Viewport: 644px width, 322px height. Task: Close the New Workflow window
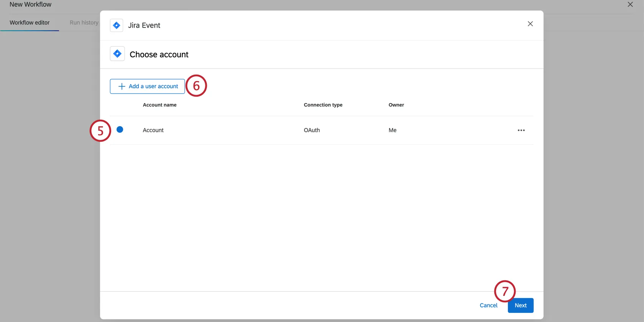pos(630,5)
